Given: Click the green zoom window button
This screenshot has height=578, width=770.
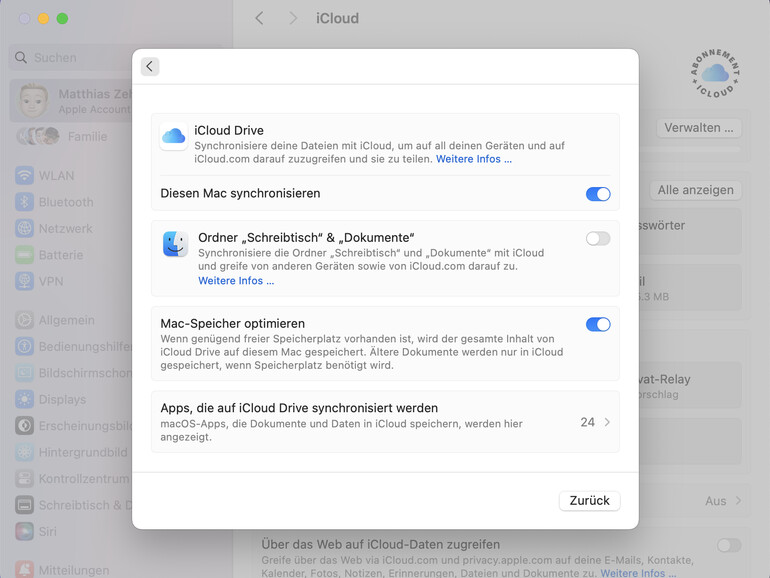Looking at the screenshot, I should tap(62, 19).
